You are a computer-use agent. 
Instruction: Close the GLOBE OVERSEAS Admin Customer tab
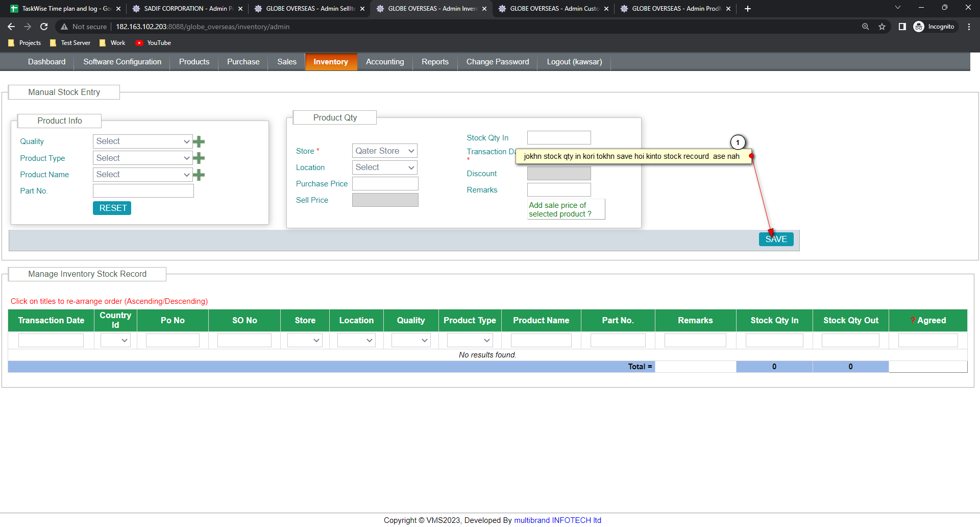point(606,9)
